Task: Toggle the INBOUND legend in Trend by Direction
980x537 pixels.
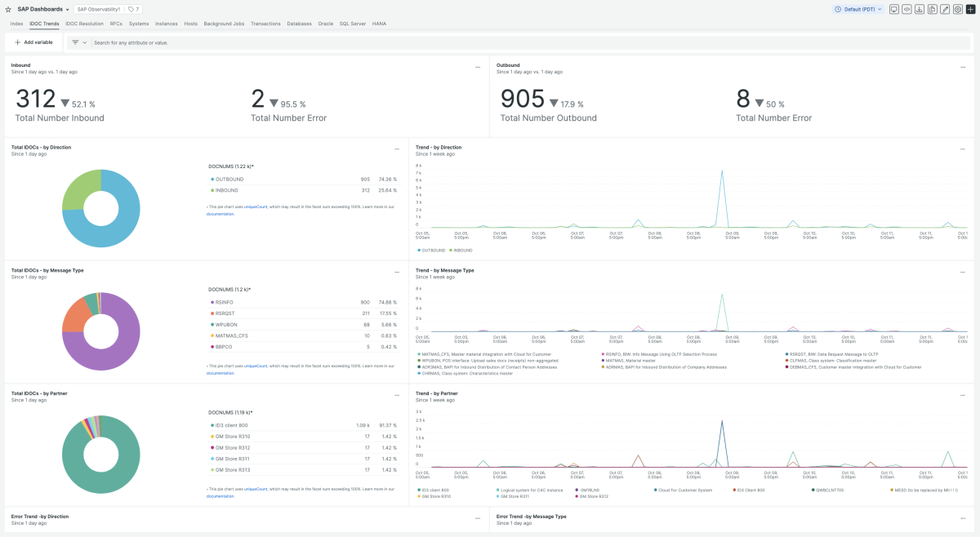Action: [462, 251]
